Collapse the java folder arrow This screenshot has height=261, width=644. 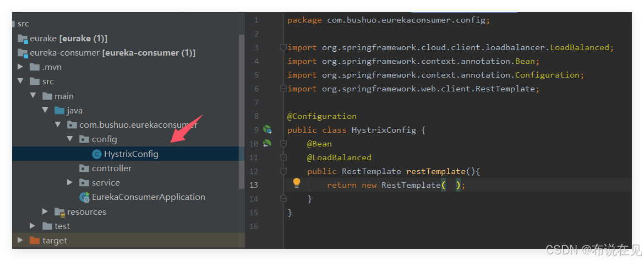pyautogui.click(x=45, y=110)
